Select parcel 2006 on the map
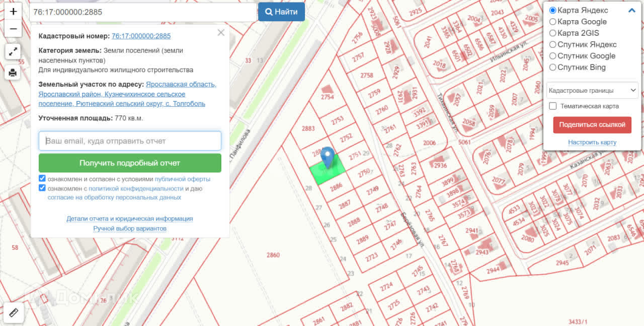Screen dimensions: 644x326 click(429, 143)
